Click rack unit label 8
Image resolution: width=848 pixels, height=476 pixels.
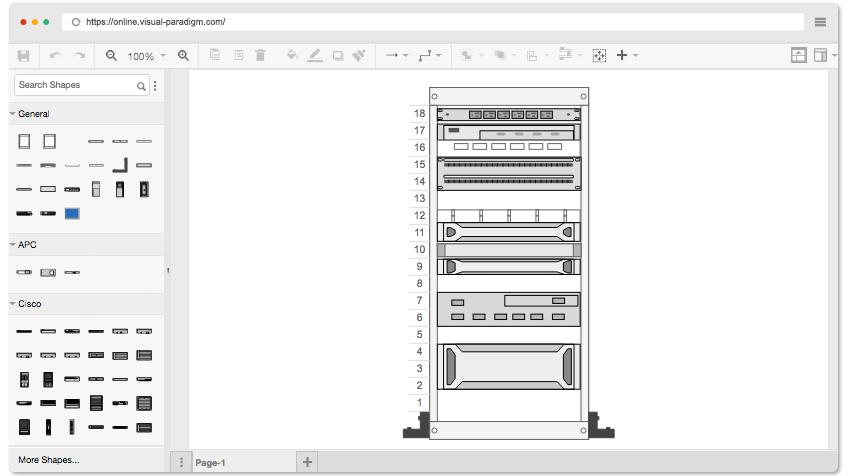(x=419, y=283)
